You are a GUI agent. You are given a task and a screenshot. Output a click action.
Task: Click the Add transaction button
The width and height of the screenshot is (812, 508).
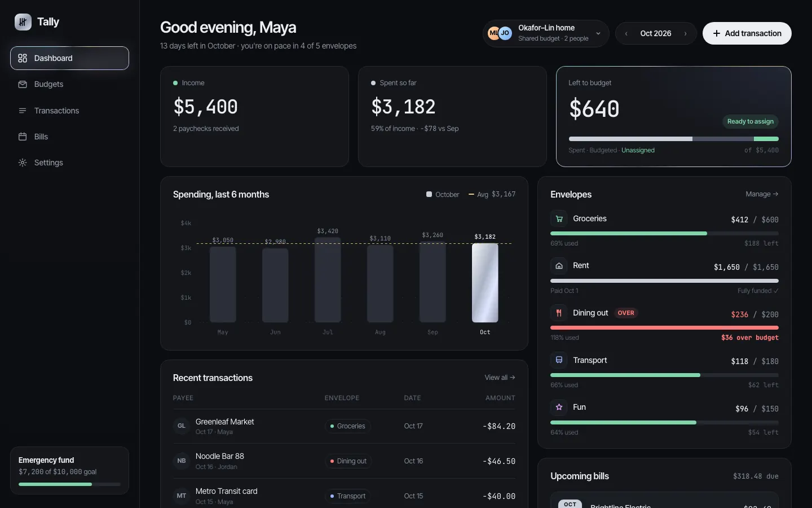click(747, 33)
